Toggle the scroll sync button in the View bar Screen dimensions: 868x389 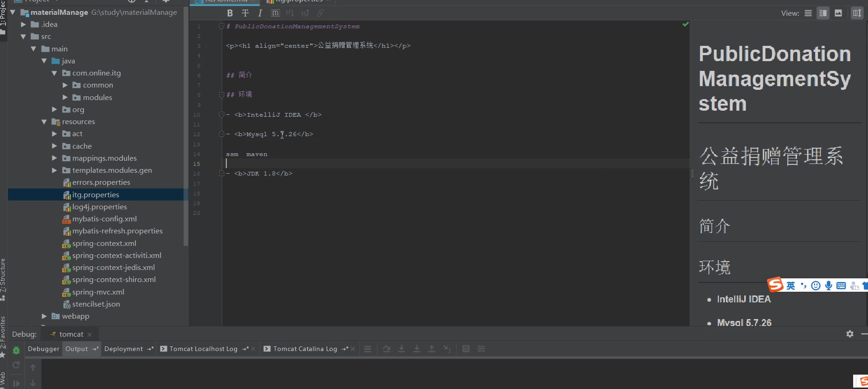point(857,13)
